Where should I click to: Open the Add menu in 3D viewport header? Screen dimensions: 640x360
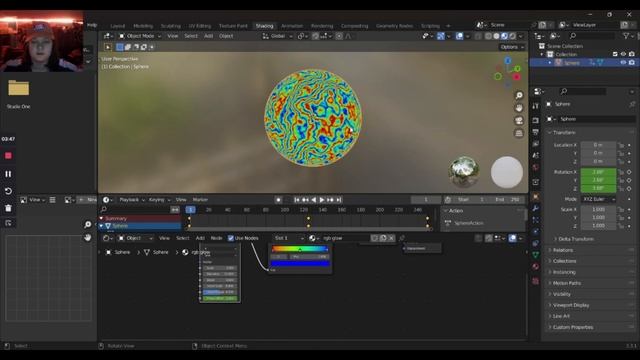click(208, 36)
